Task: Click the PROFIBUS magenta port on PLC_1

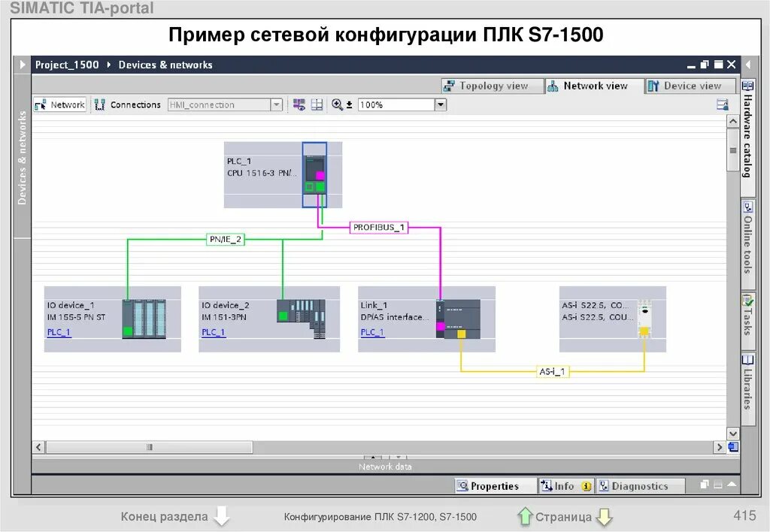Action: tap(320, 176)
